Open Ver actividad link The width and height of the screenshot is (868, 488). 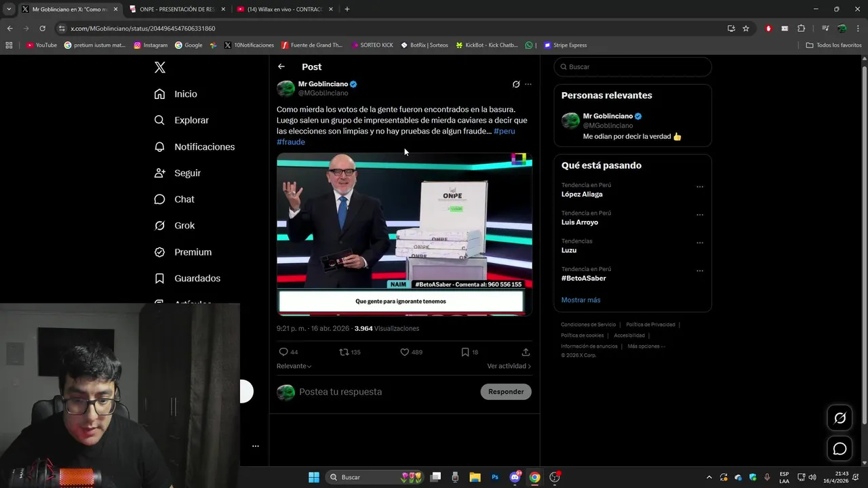[x=509, y=366]
